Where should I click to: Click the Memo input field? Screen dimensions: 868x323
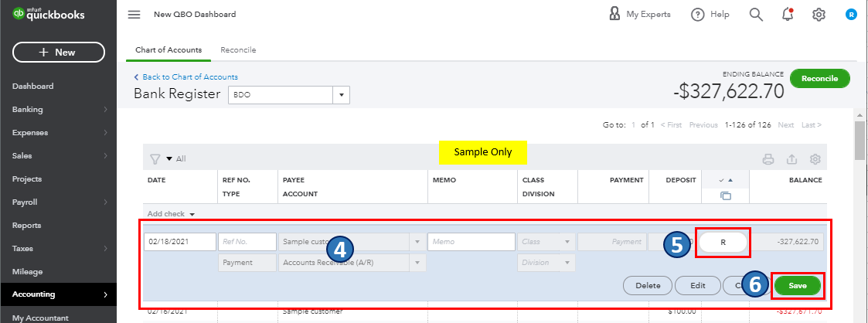471,242
